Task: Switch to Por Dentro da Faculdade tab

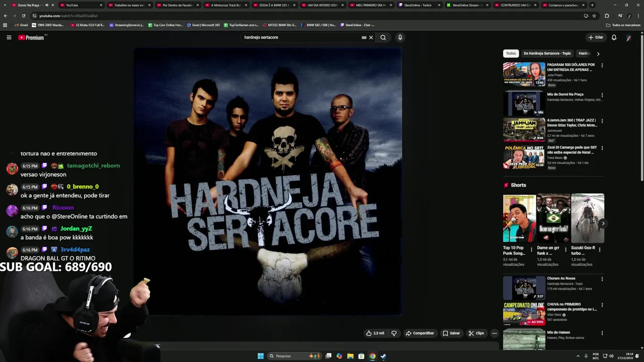Action: [177, 5]
